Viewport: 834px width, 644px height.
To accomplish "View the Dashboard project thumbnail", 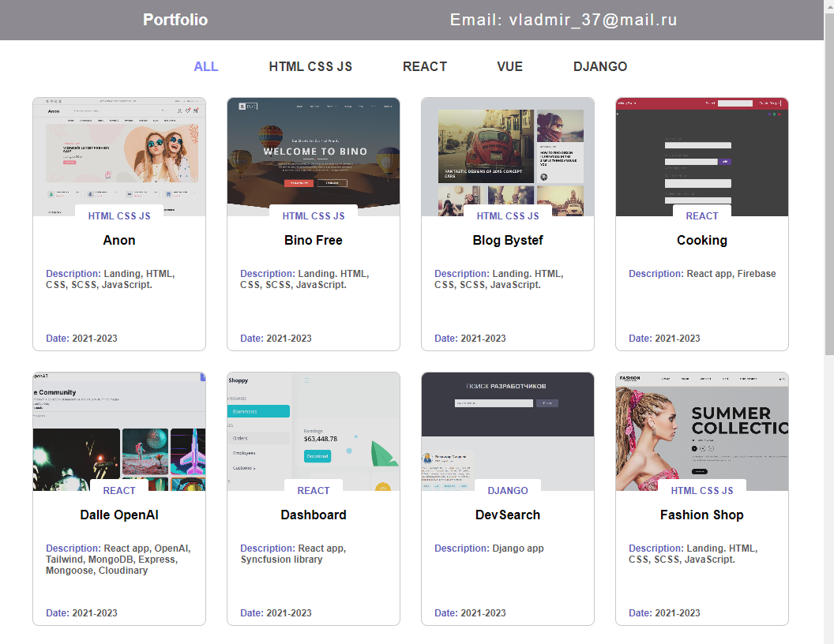I will pos(314,432).
